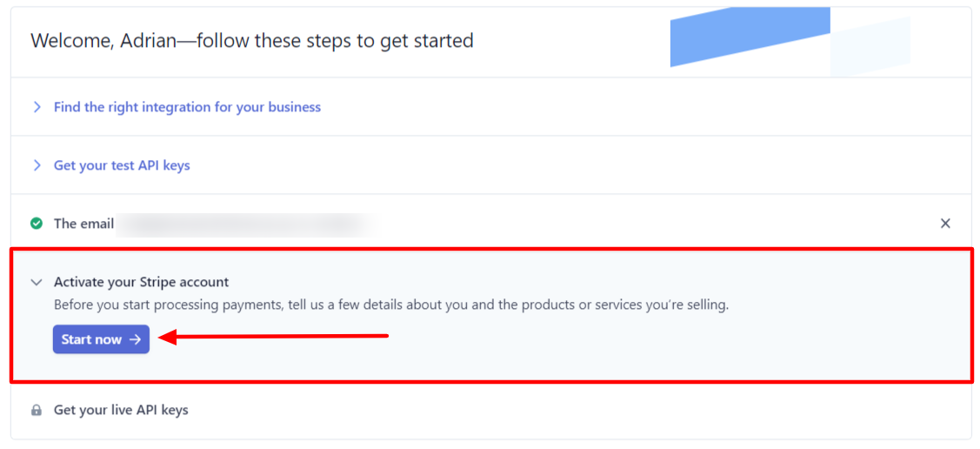The image size is (980, 449).
Task: Click the red highlight frame's top border
Action: 491,250
